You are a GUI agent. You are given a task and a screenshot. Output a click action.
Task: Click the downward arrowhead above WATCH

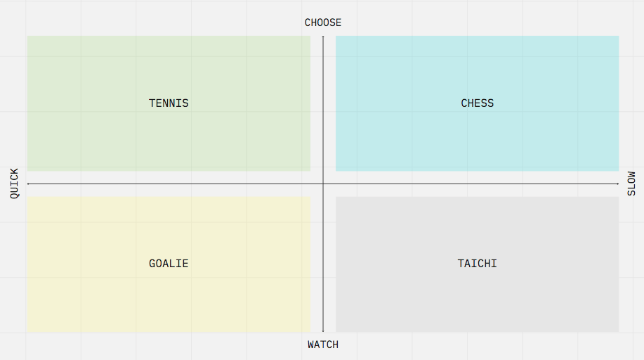click(323, 330)
